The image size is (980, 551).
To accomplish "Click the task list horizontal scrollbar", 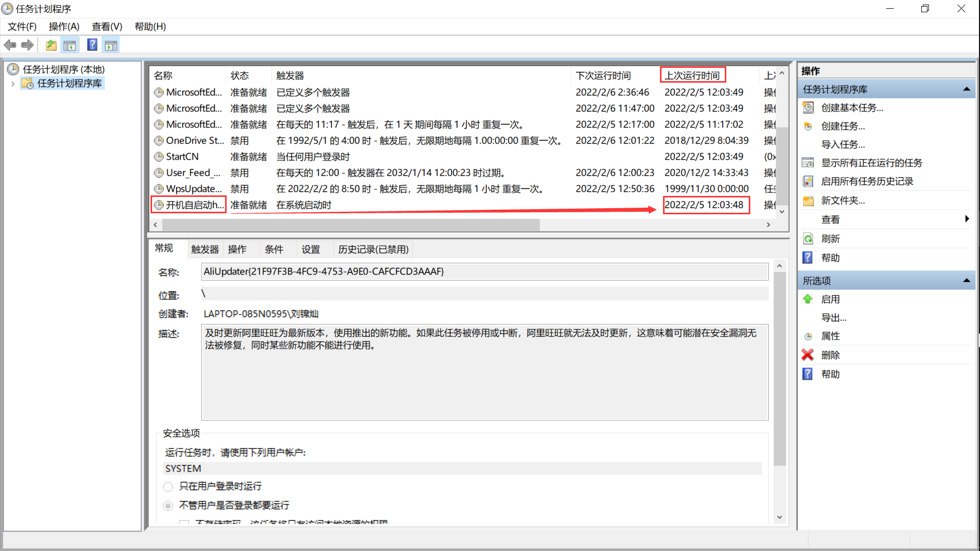I will tap(351, 225).
